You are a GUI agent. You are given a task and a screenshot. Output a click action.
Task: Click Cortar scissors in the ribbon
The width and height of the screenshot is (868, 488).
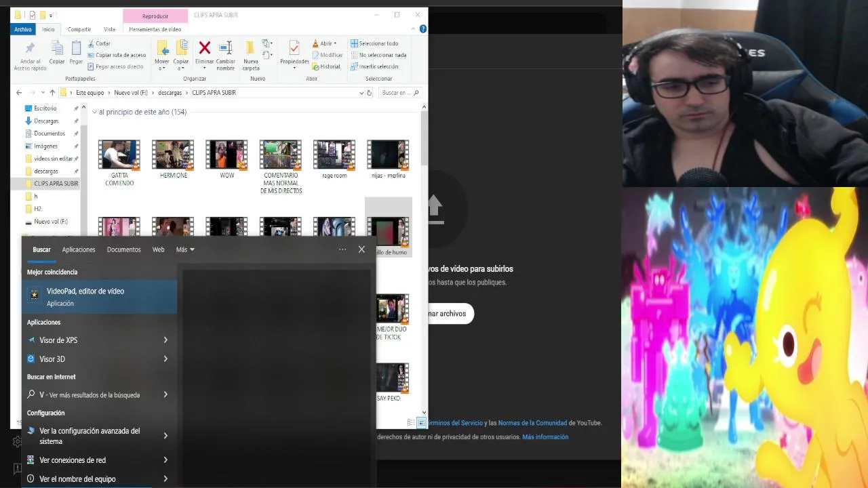click(x=98, y=43)
